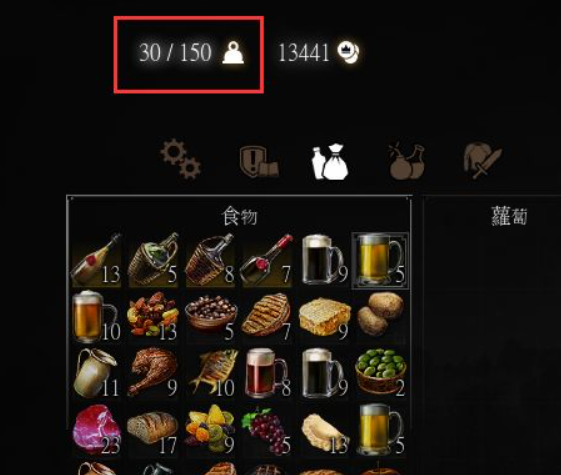The width and height of the screenshot is (561, 475).
Task: Click the grilled steak item count 7
Action: tap(267, 315)
